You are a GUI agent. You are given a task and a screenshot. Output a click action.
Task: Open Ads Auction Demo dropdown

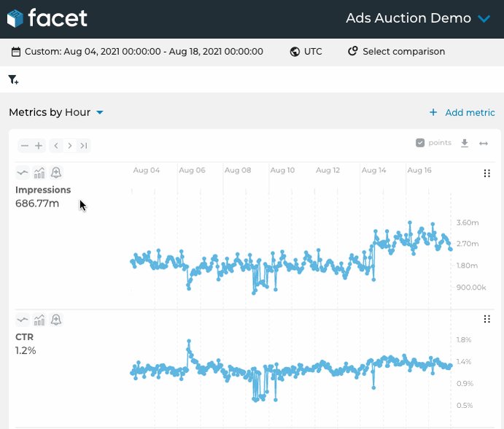(x=418, y=18)
